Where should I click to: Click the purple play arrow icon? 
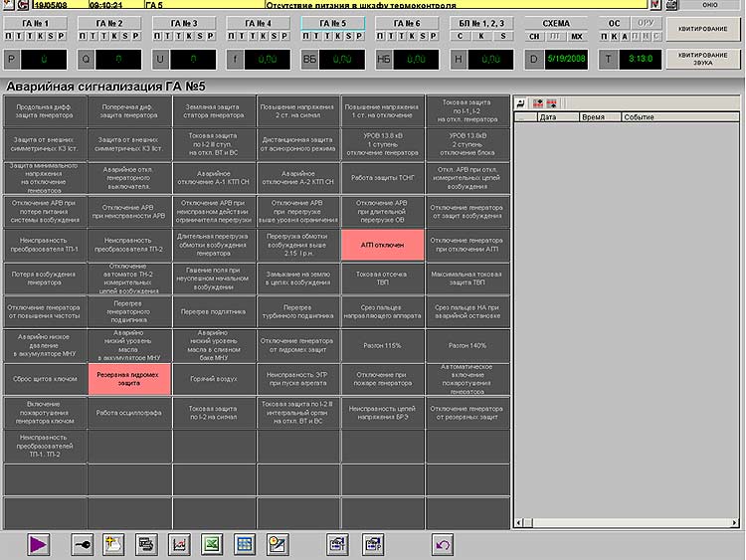coord(38,543)
